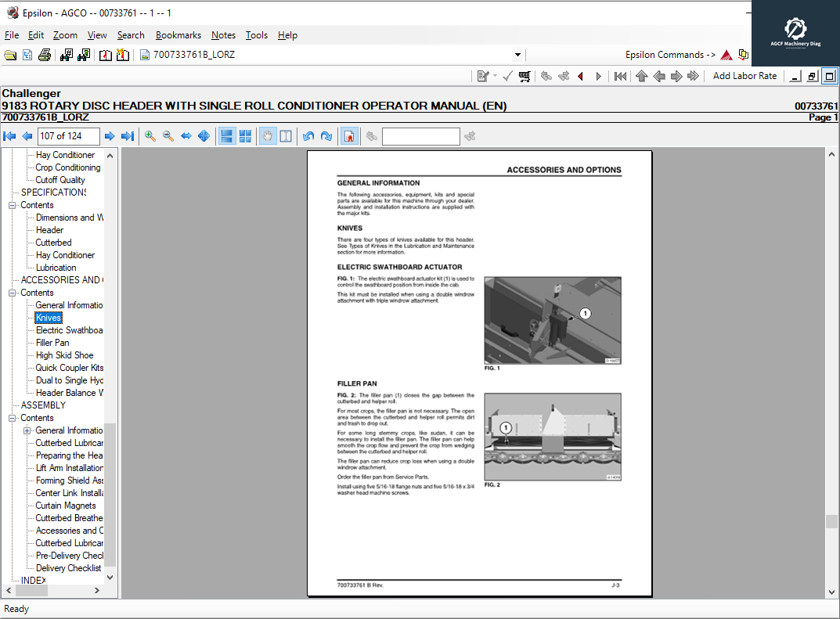Screen dimensions: 840x619
Task: Toggle single page layout view
Action: click(x=226, y=136)
